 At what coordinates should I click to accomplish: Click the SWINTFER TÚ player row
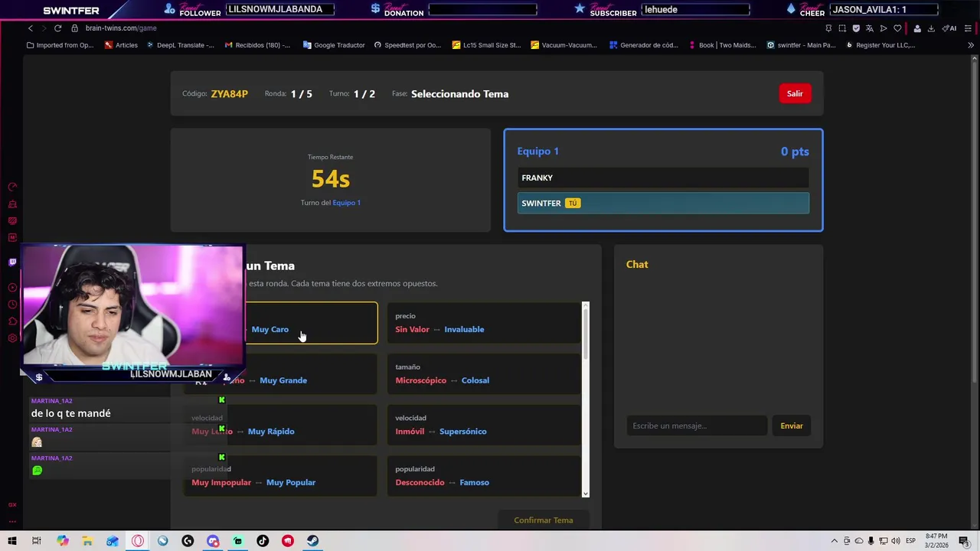[663, 203]
